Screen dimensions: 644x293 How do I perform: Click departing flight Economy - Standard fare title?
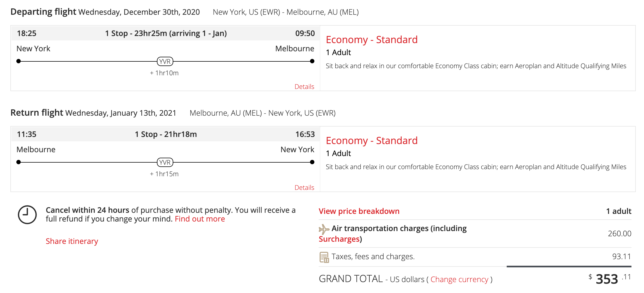372,40
